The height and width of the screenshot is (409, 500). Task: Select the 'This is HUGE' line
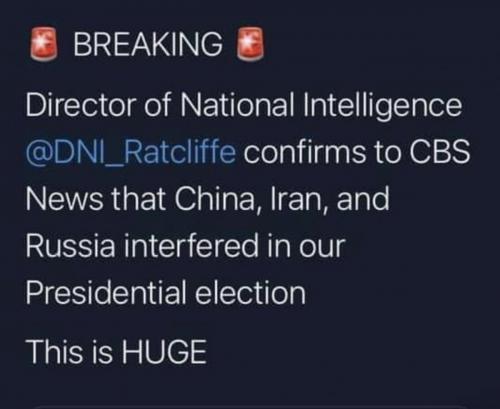coord(116,351)
